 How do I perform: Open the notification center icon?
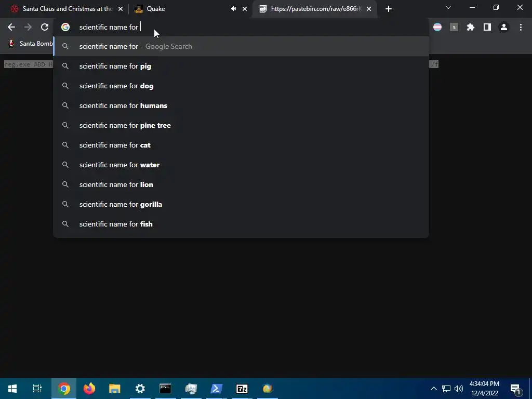click(515, 389)
